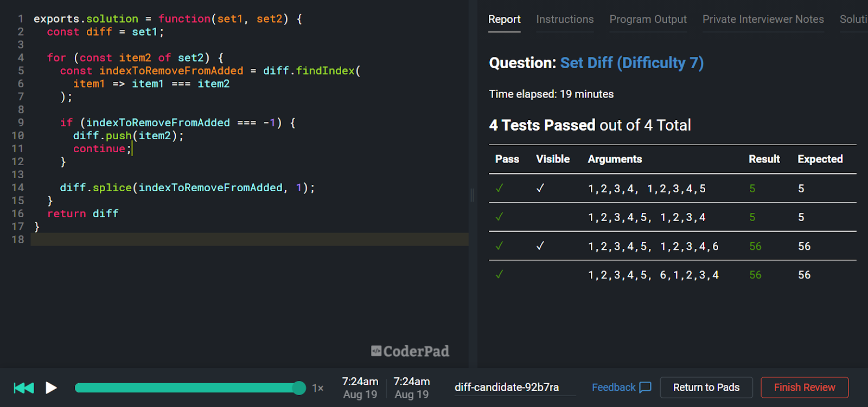
Task: Click visible checkmark for row 1,2,3,4,5, 1,2,3,4,6
Action: pyautogui.click(x=540, y=246)
